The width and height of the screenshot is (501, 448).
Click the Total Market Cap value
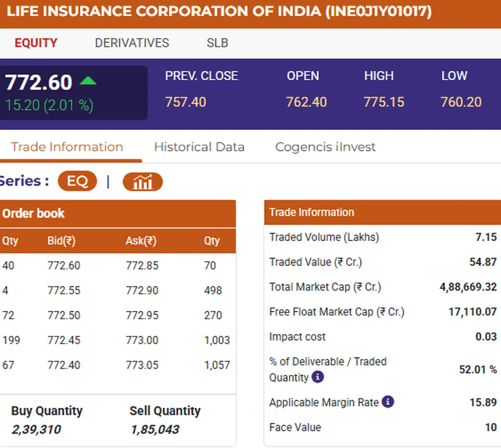click(468, 287)
